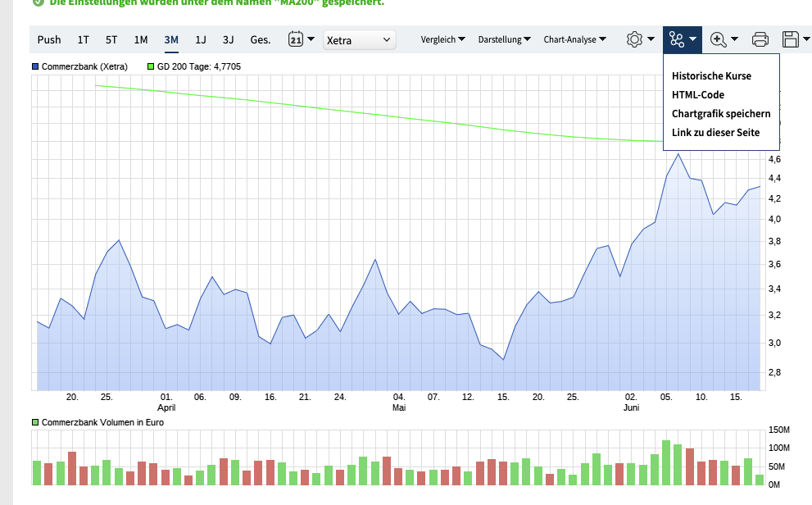The height and width of the screenshot is (505, 812).
Task: Switch to Push live chart mode
Action: (x=49, y=40)
